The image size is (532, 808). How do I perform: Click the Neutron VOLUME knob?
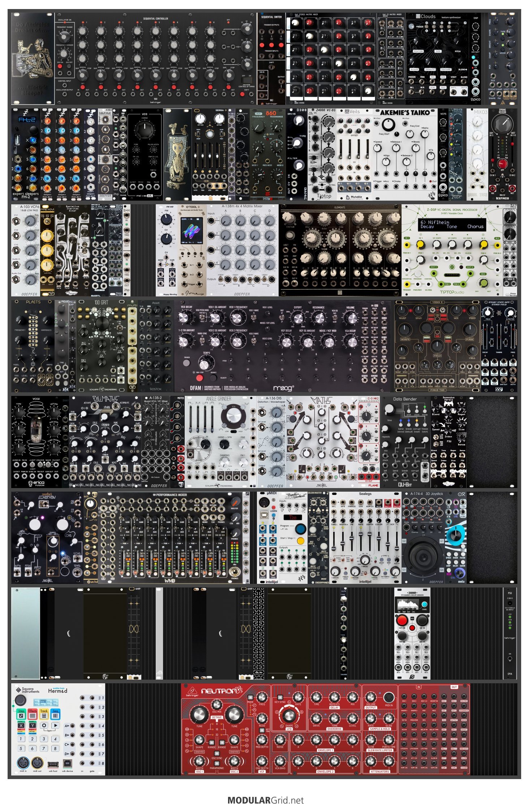pos(370,697)
